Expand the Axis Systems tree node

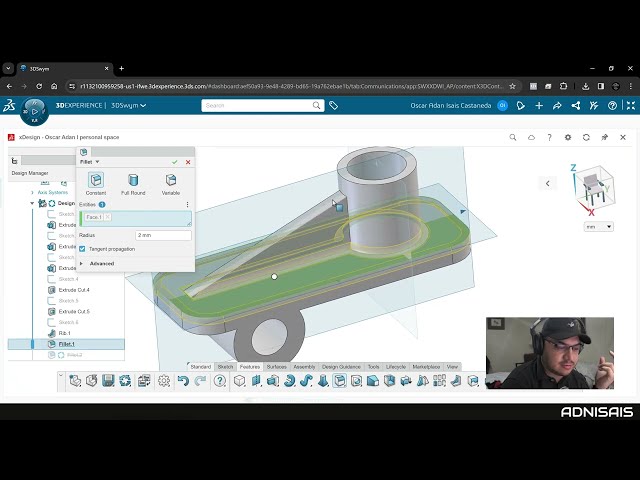(32, 192)
